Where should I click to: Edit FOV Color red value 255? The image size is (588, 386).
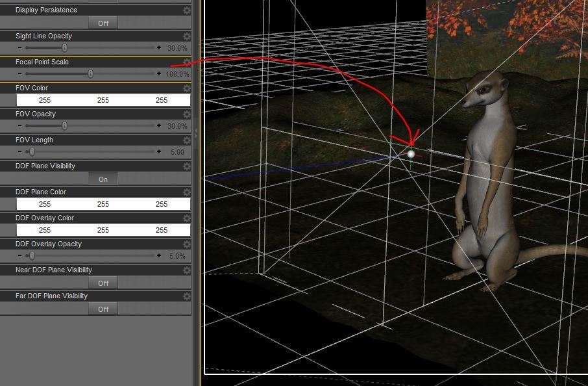tap(45, 100)
